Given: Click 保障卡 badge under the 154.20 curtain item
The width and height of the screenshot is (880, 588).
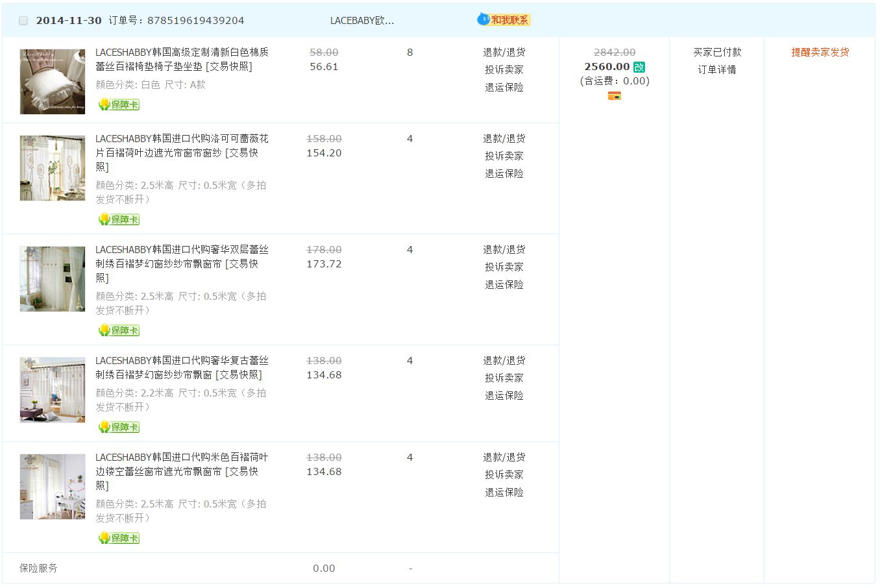Looking at the screenshot, I should tap(119, 219).
